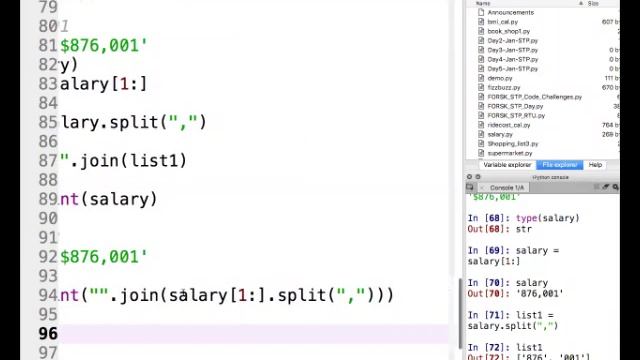Click the second small round icon in Python console header
This screenshot has width=640, height=360.
[478, 177]
